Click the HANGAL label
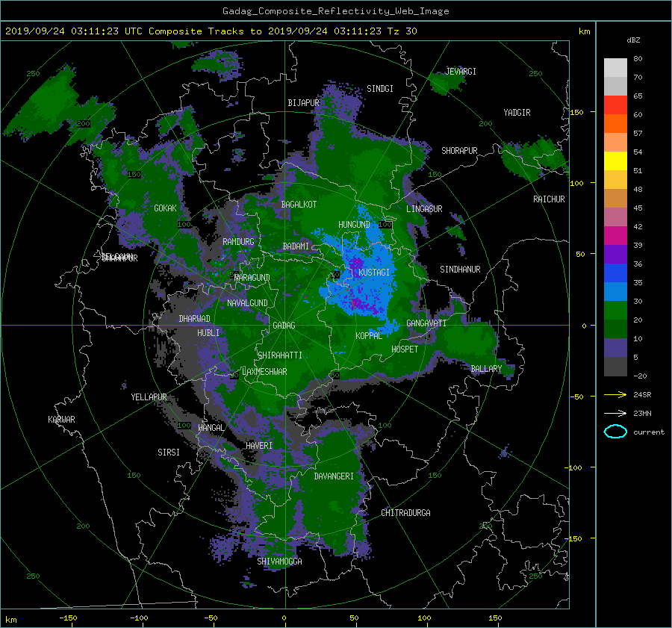Viewport: 672px width, 628px height. click(x=211, y=428)
